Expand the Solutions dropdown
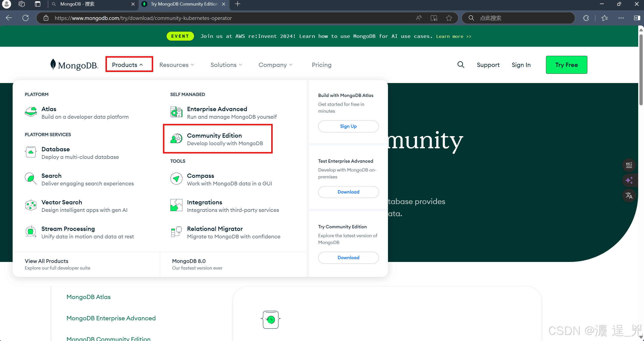Screen dimensions: 644x341 (x=226, y=65)
